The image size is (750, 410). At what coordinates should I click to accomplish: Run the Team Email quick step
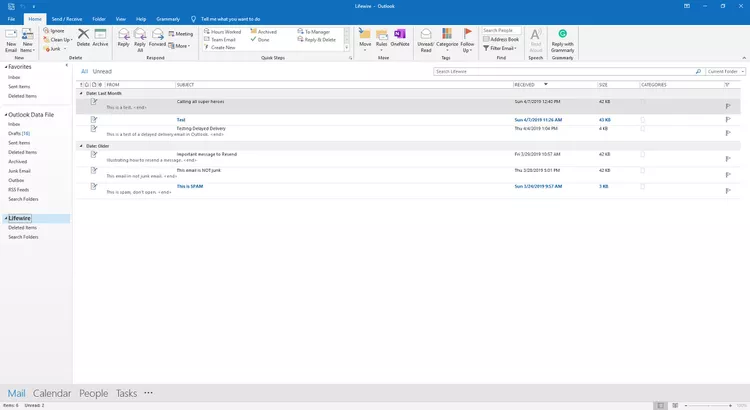coord(220,40)
